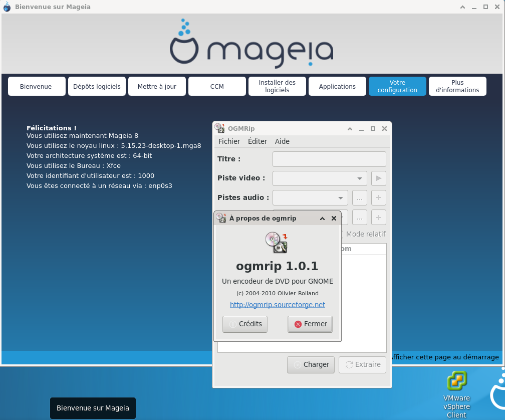Open the Piste video dropdown
This screenshot has width=505, height=420.
tap(320, 178)
